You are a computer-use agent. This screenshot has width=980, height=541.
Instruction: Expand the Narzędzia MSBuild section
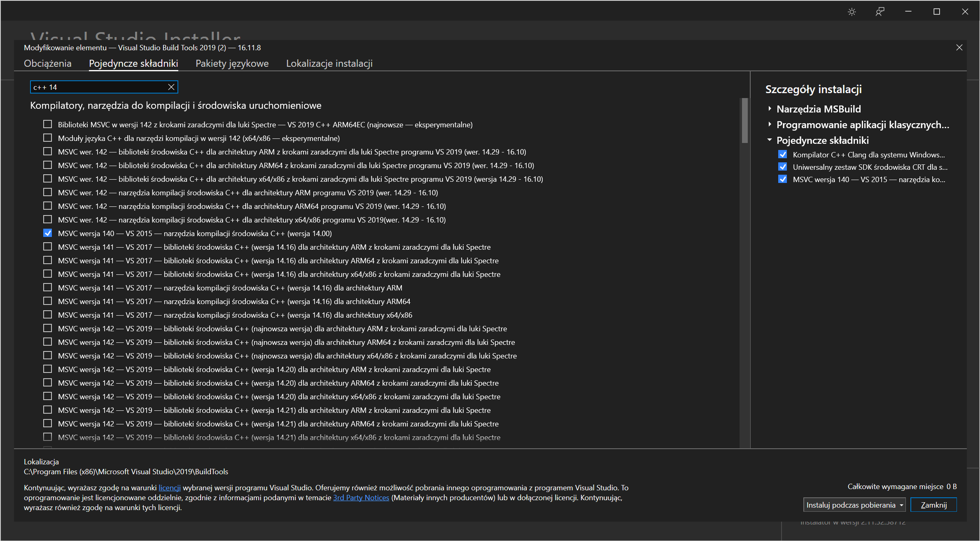(770, 109)
